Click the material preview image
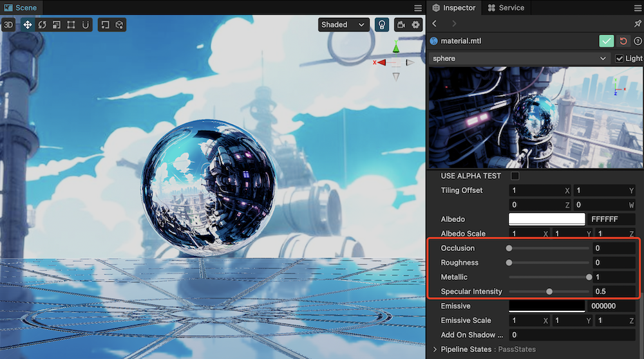The image size is (644, 359). point(536,118)
